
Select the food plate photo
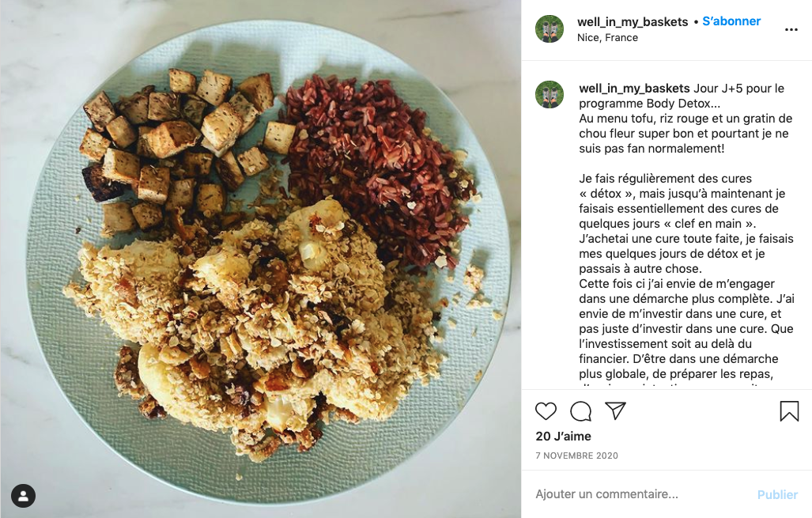coord(260,259)
